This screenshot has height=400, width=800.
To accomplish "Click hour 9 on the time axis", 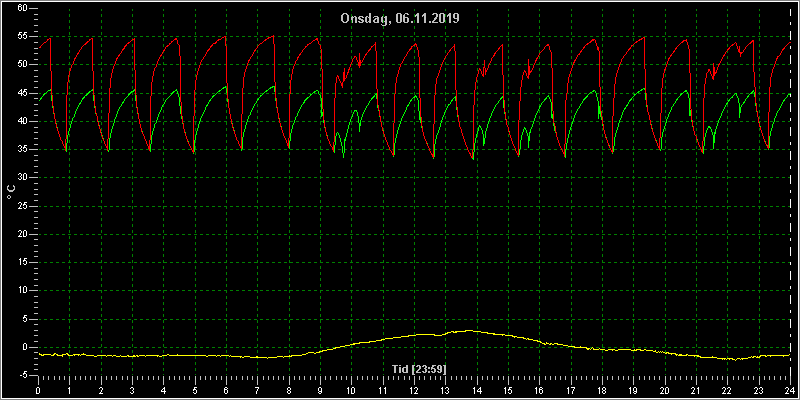I will click(x=320, y=391).
